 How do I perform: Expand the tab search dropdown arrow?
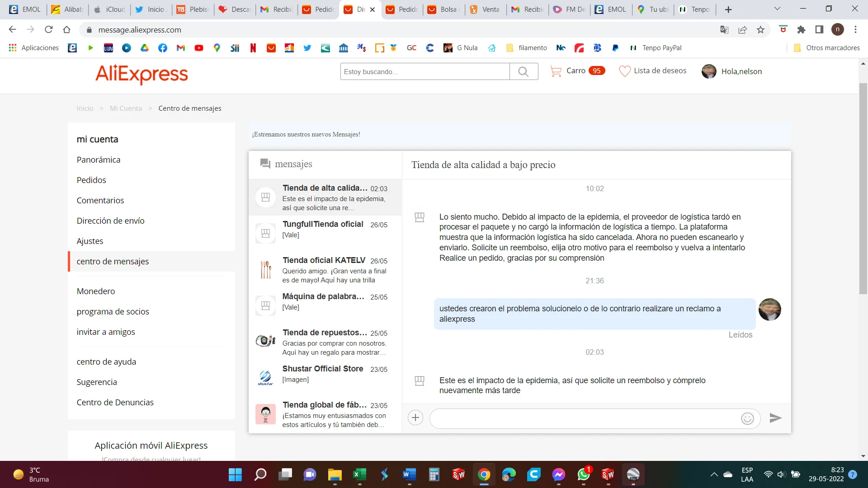click(777, 9)
